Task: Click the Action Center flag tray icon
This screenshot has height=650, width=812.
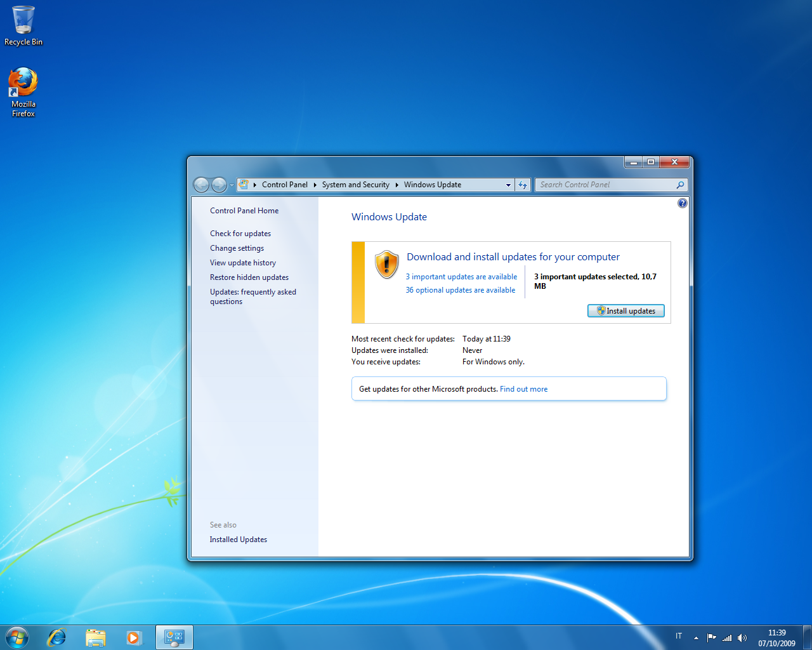Action: pyautogui.click(x=712, y=637)
